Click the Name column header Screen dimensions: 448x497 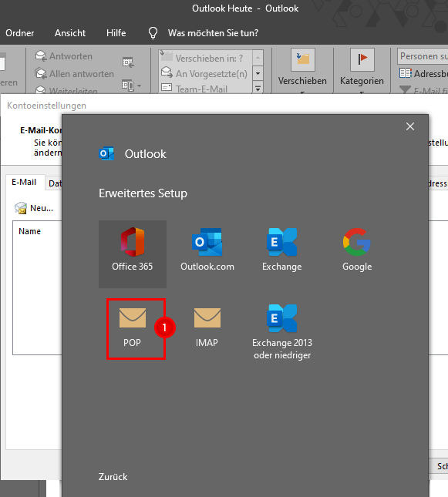tap(29, 231)
